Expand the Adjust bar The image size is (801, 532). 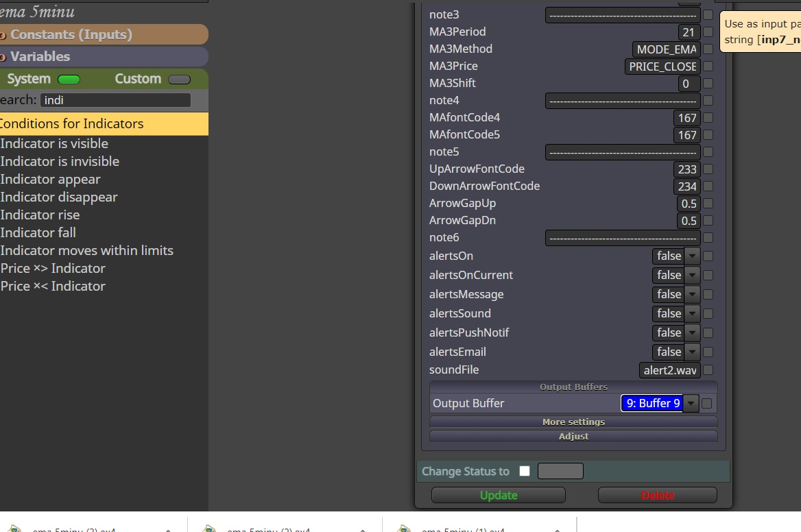(574, 436)
